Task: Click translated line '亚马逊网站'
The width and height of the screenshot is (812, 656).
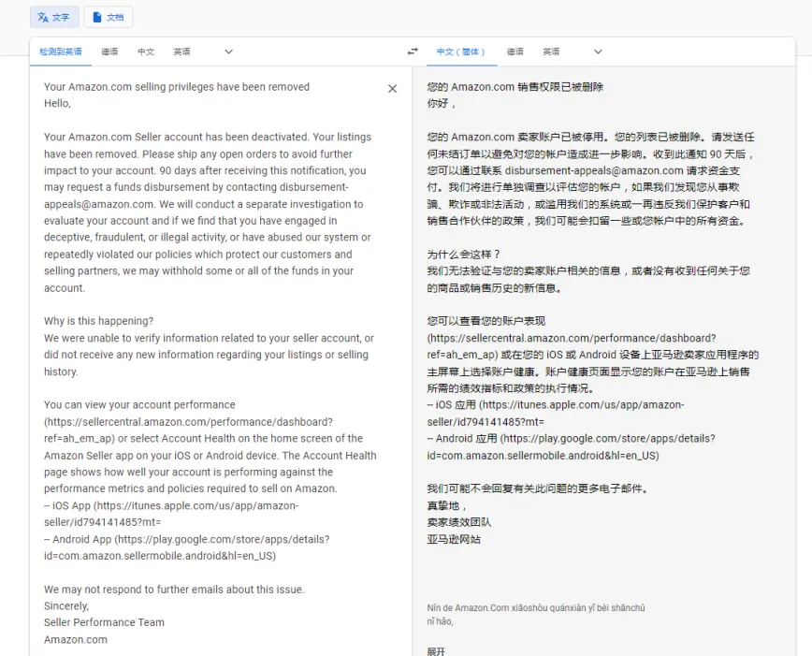Action: coord(454,539)
